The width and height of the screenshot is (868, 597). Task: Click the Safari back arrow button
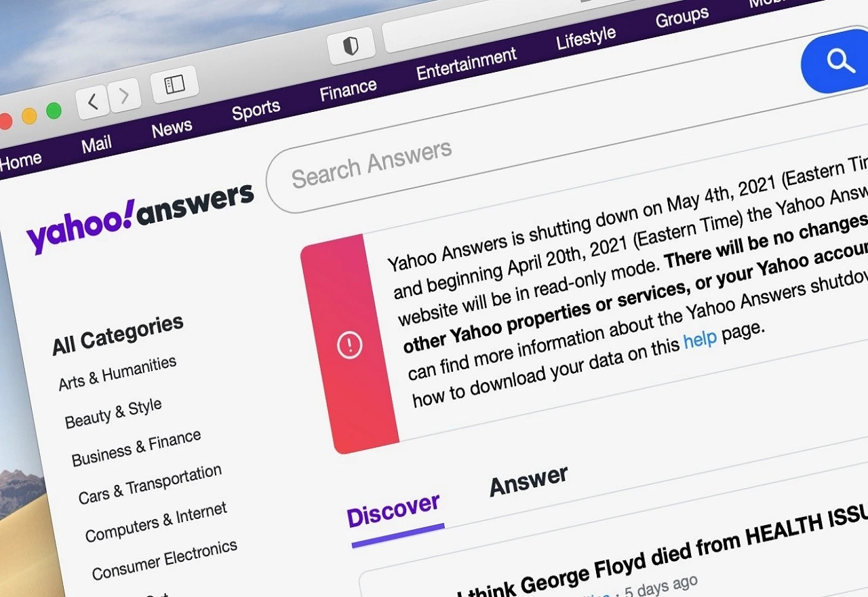click(x=93, y=102)
